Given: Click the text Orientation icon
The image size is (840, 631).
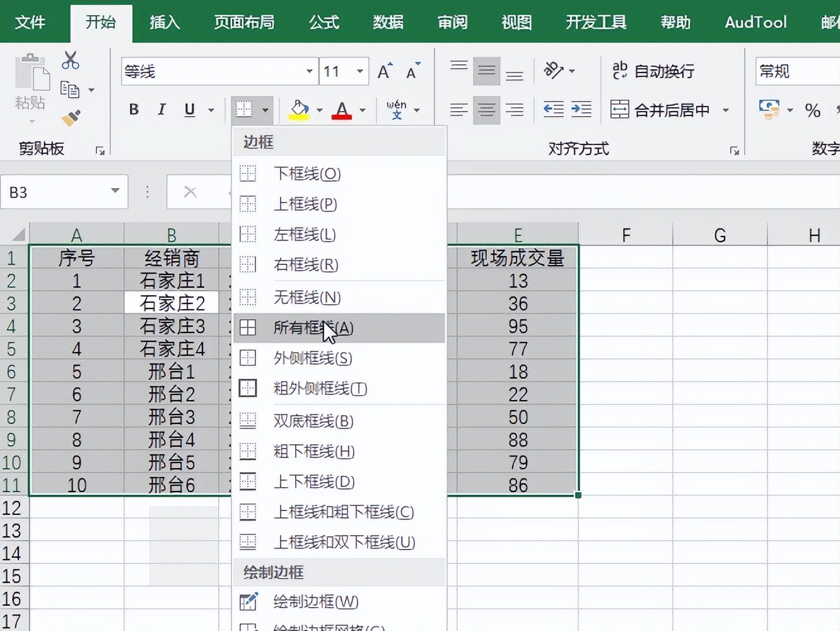Looking at the screenshot, I should tap(555, 71).
